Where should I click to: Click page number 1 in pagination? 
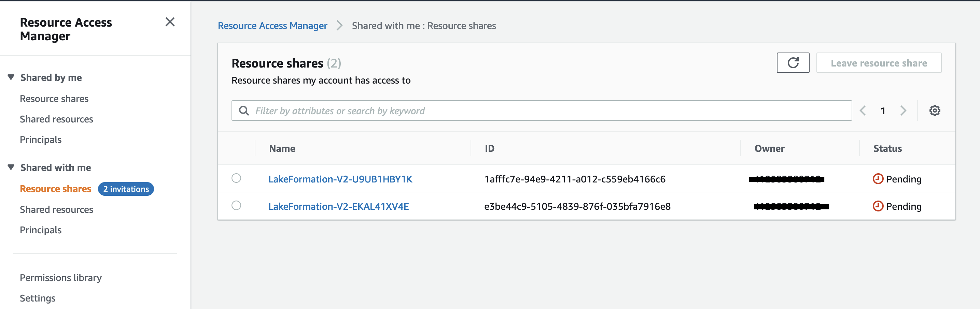click(x=883, y=111)
